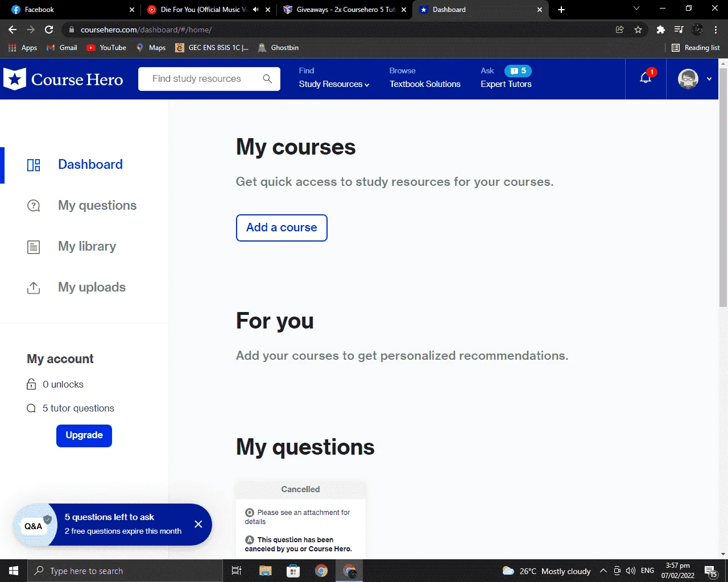The height and width of the screenshot is (582, 728).
Task: Open the Chrome tab search chevron
Action: point(636,9)
